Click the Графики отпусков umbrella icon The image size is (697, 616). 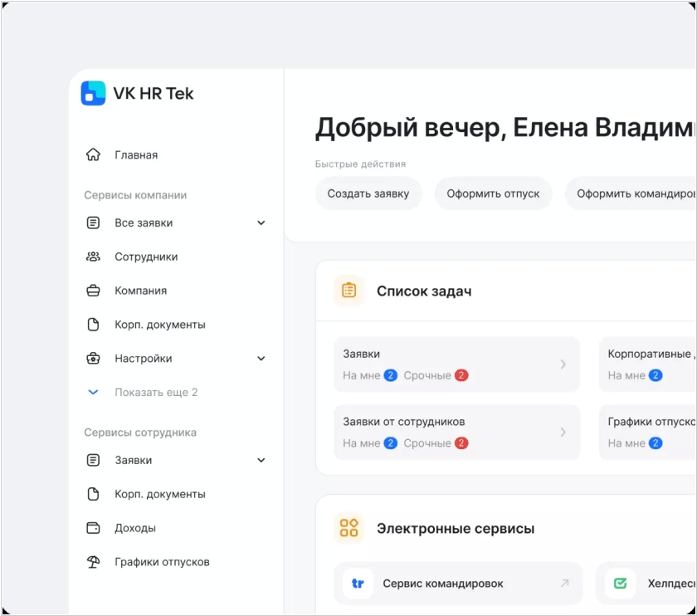tap(94, 562)
